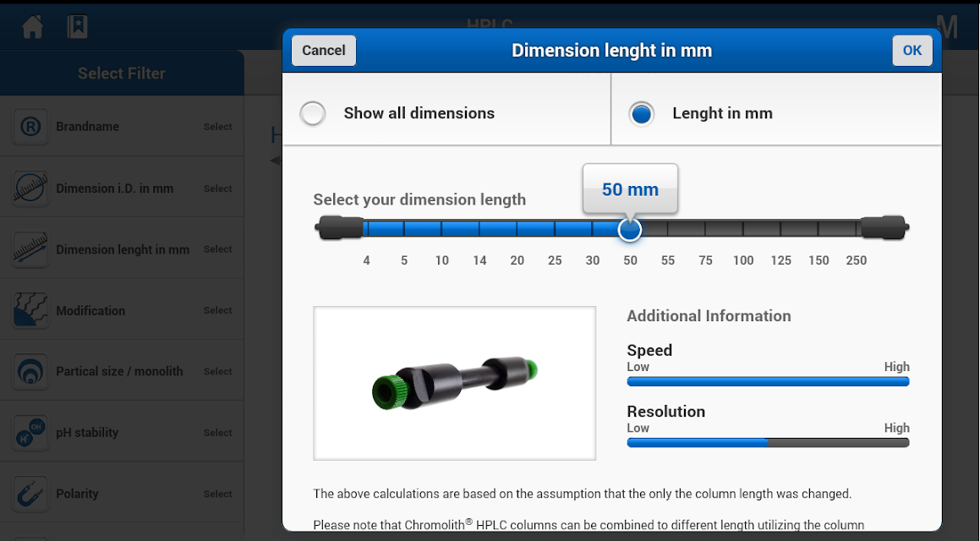Select the Show all dimensions radio button
The image size is (980, 541).
click(x=313, y=113)
